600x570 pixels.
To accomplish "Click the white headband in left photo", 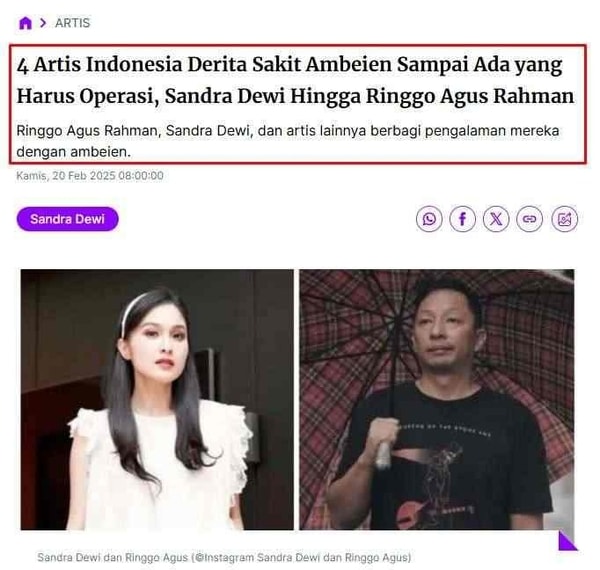I will 130,313.
